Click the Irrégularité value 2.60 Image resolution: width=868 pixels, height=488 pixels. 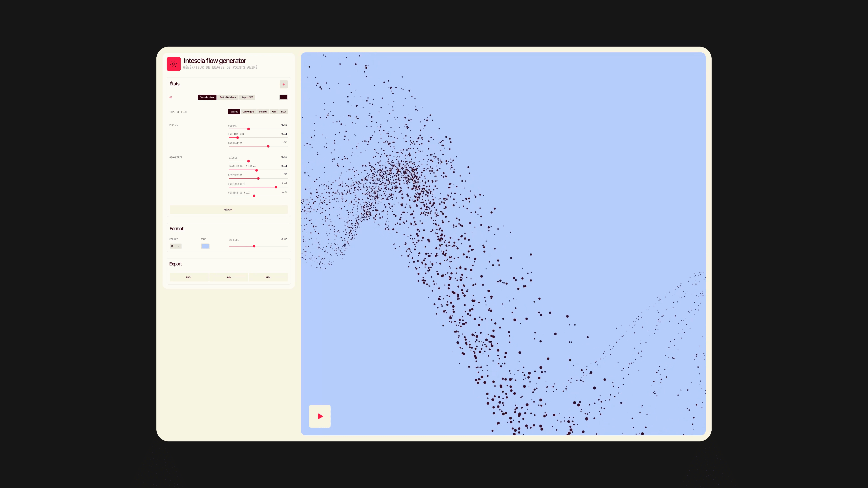tap(284, 183)
